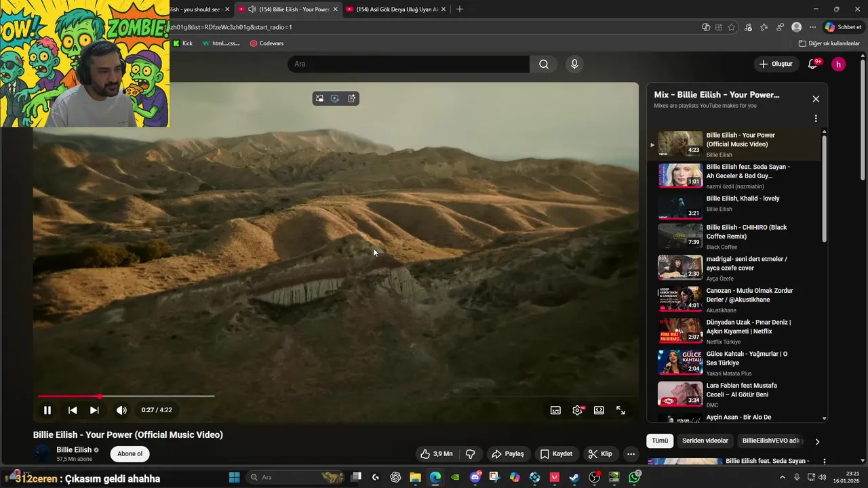Skip to the next video
868x488 pixels.
[94, 410]
